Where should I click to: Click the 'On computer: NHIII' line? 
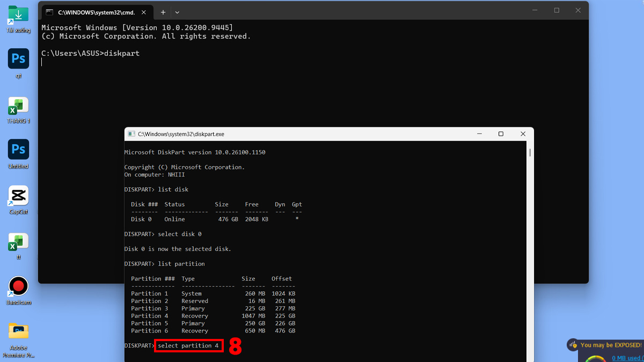pos(155,175)
